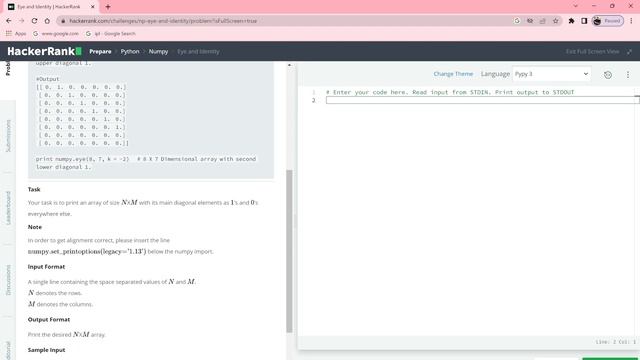The height and width of the screenshot is (360, 640).
Task: Click the scroll-up arrow of problem panel
Action: pyautogui.click(x=289, y=65)
